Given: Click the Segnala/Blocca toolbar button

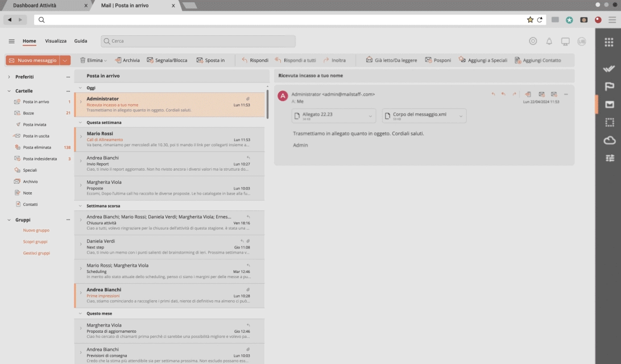Looking at the screenshot, I should click(x=167, y=60).
